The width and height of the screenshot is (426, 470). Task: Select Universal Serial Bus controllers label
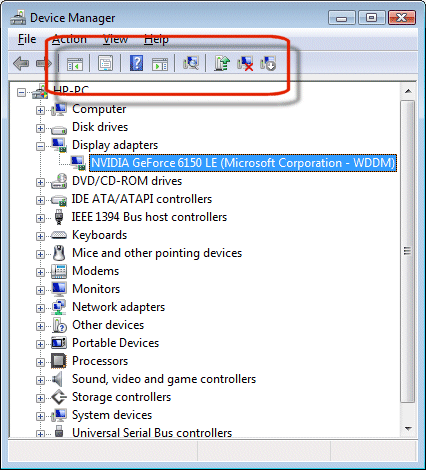[x=152, y=432]
